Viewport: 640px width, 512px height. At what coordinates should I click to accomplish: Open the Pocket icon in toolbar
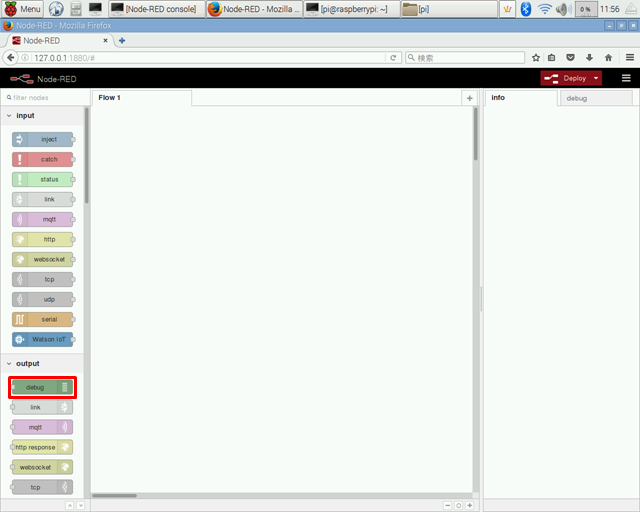[571, 58]
